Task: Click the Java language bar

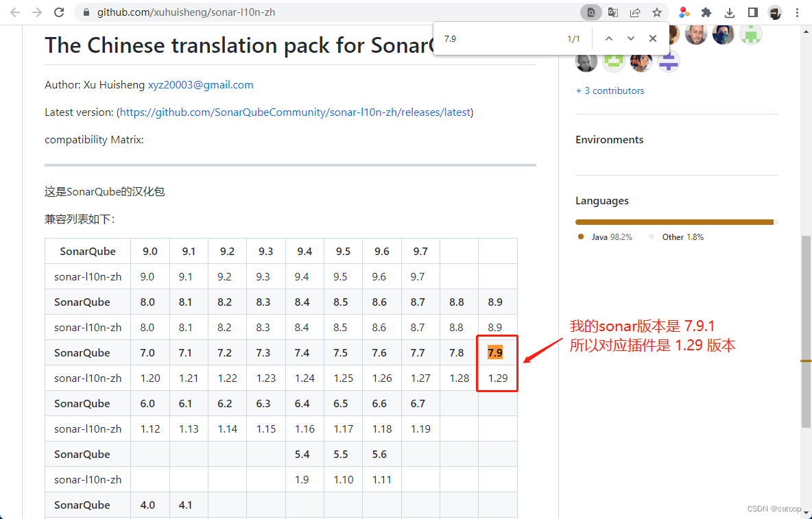Action: (674, 222)
